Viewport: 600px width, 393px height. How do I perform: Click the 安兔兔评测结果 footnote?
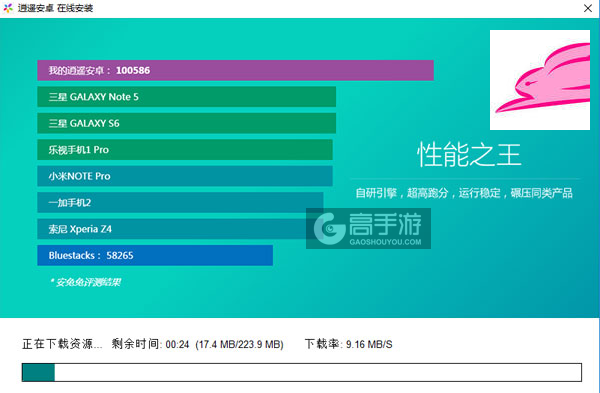86,282
